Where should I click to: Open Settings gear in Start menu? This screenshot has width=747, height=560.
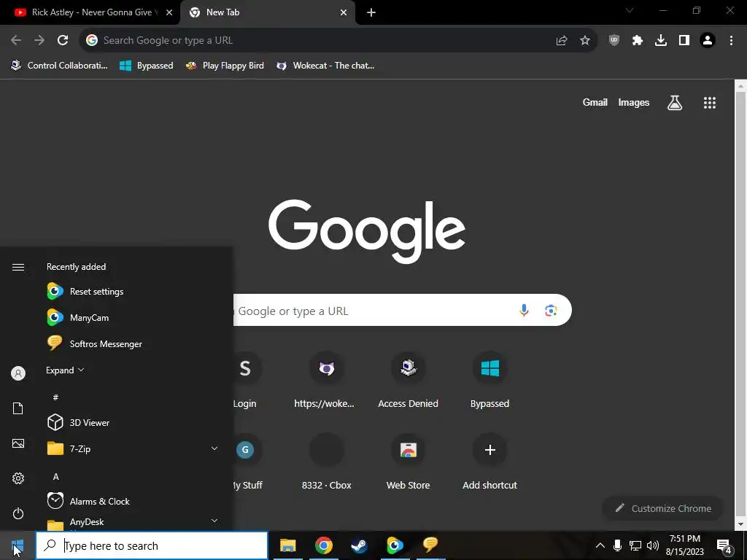point(18,478)
